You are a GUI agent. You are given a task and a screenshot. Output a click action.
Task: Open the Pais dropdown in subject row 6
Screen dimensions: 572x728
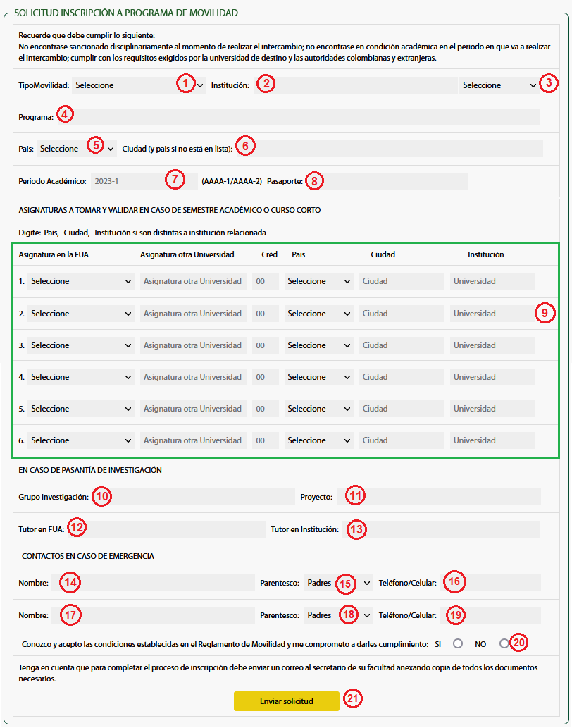318,440
